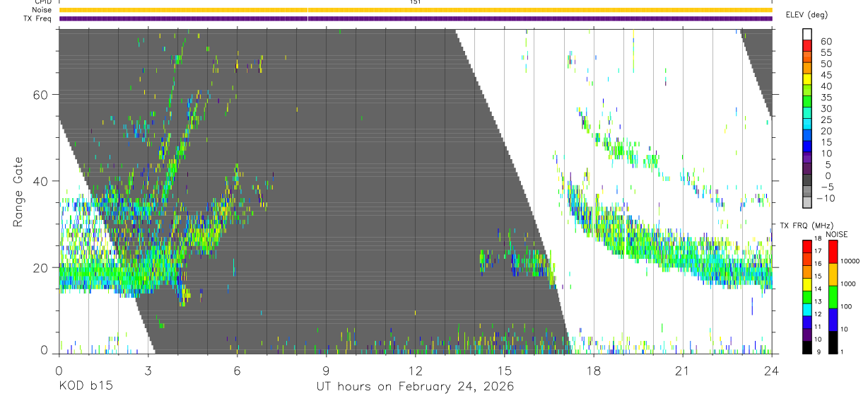The height and width of the screenshot is (401, 868).
Task: Click NOISE legend value '100'
Action: pyautogui.click(x=846, y=306)
